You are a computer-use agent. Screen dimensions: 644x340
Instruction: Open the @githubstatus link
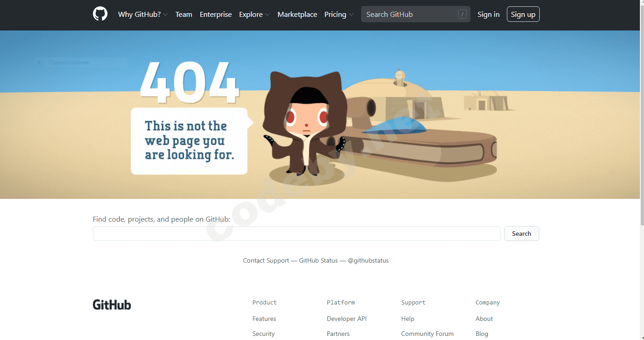(368, 261)
